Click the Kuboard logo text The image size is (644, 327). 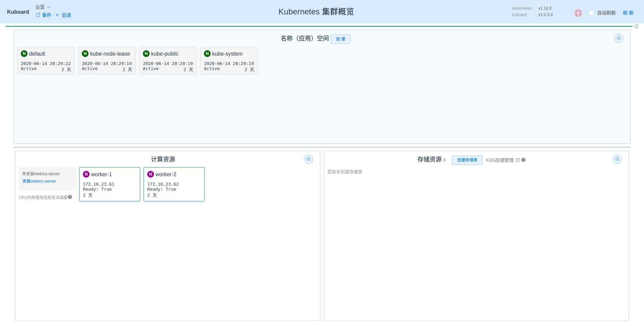click(x=18, y=12)
